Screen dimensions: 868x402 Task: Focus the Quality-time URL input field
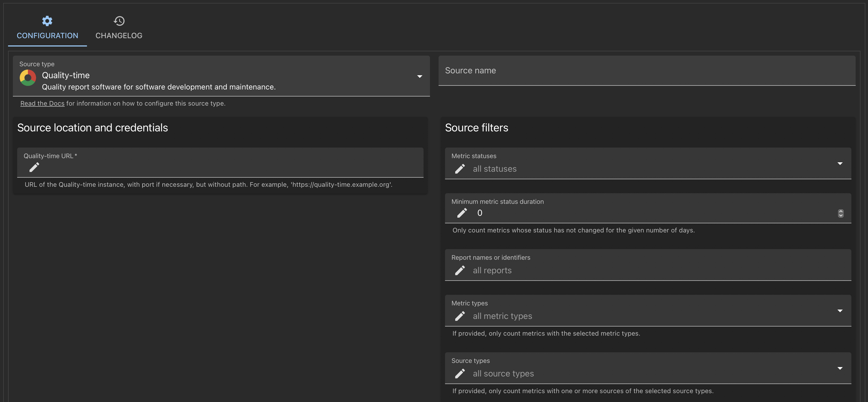point(220,163)
